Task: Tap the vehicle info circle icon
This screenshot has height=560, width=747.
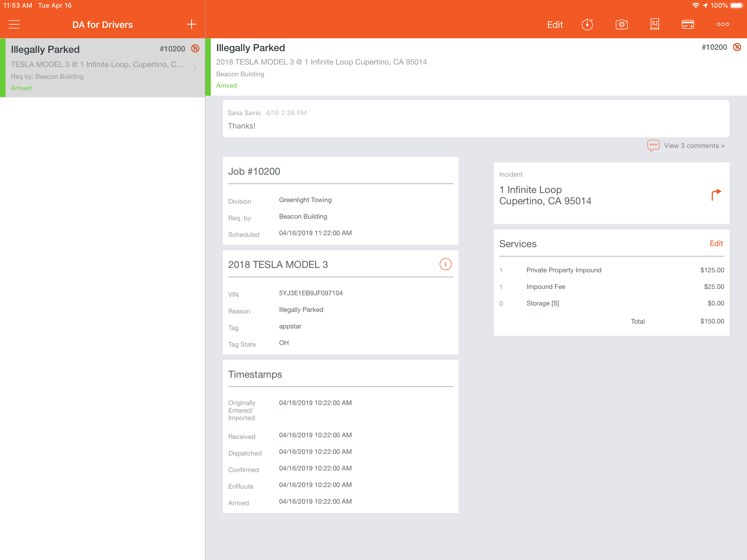Action: tap(445, 264)
